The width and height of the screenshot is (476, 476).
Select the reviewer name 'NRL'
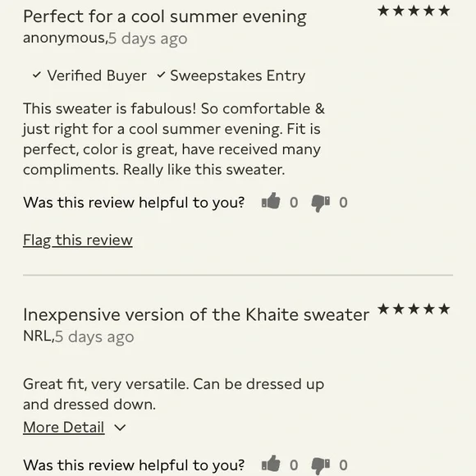[39, 336]
